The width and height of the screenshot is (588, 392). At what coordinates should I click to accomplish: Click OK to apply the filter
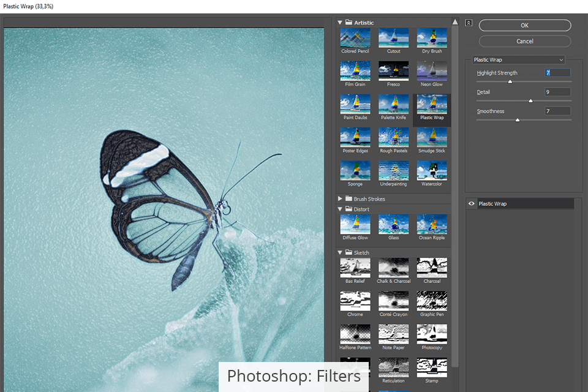(524, 26)
